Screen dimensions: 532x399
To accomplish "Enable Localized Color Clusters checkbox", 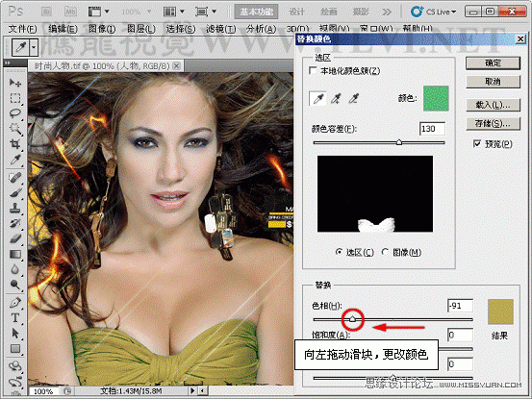I will pyautogui.click(x=313, y=70).
